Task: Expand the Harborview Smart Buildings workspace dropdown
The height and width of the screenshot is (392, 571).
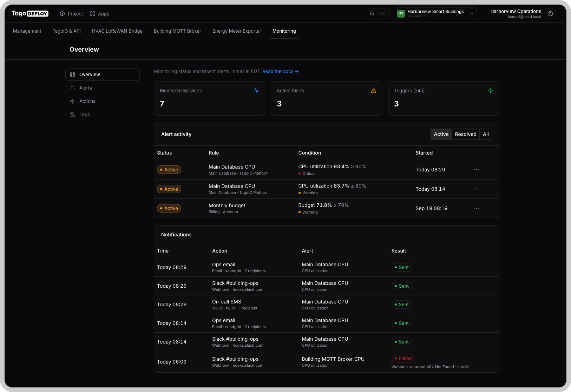Action: (x=435, y=14)
